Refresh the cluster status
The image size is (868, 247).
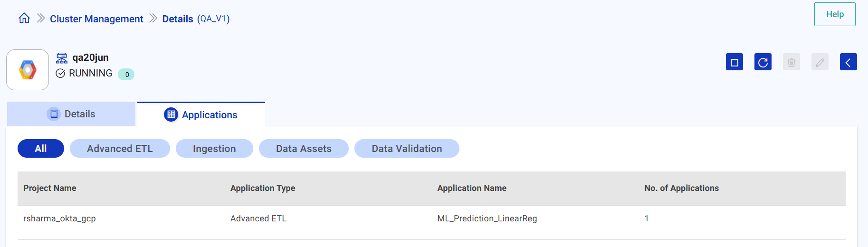click(763, 62)
